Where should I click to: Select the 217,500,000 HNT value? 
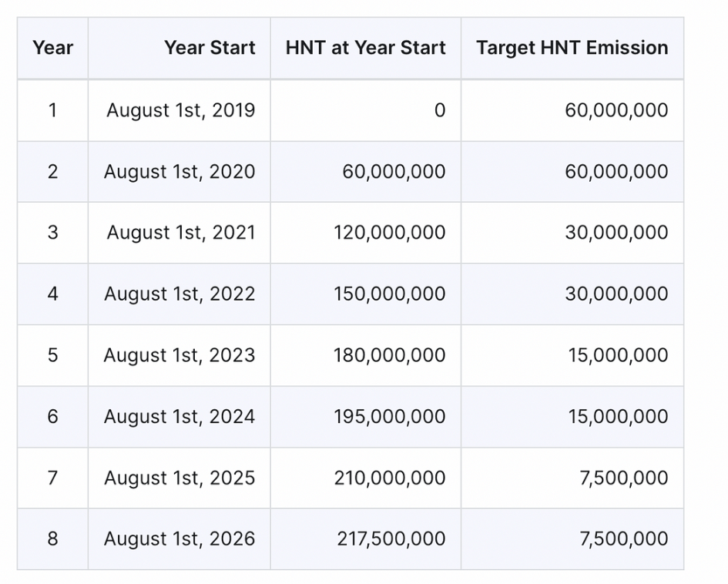pos(391,539)
